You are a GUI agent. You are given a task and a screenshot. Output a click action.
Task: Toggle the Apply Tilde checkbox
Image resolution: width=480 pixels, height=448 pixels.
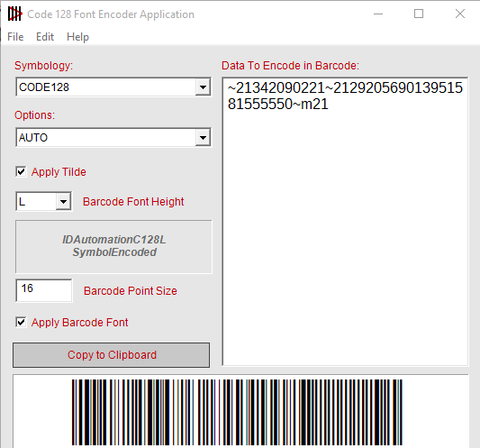pyautogui.click(x=21, y=171)
